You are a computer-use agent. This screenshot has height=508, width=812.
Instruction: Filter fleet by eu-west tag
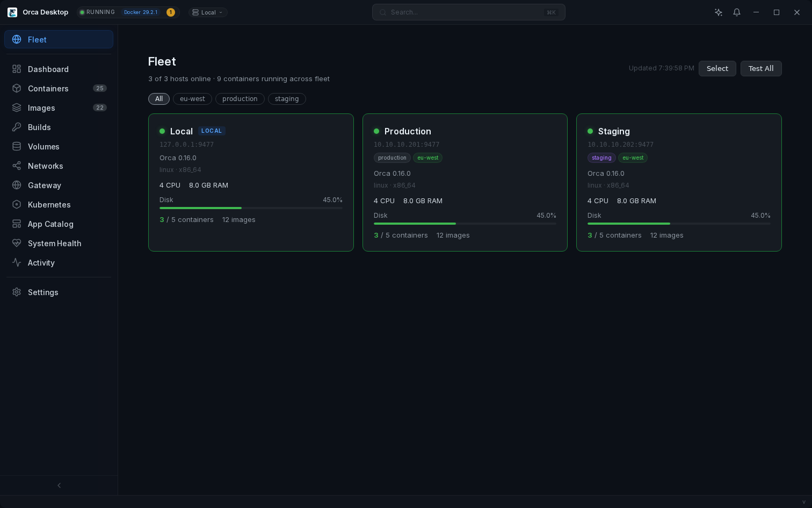[192, 99]
